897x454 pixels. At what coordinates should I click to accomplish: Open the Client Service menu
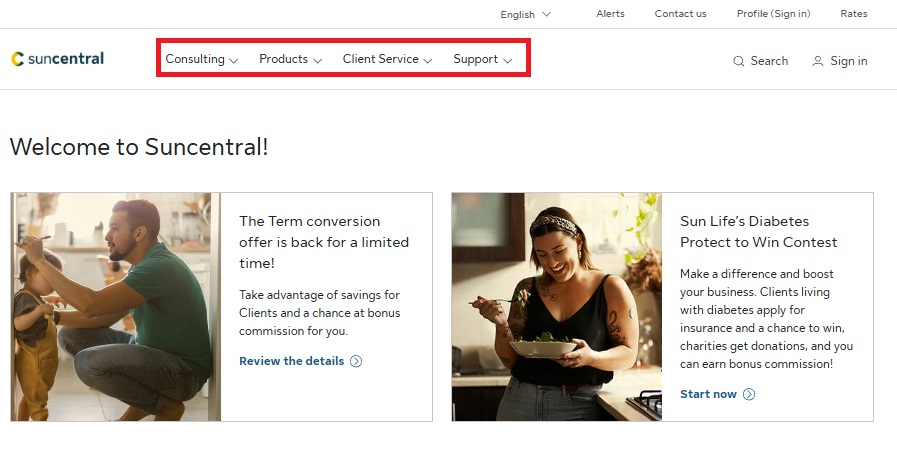(x=380, y=59)
